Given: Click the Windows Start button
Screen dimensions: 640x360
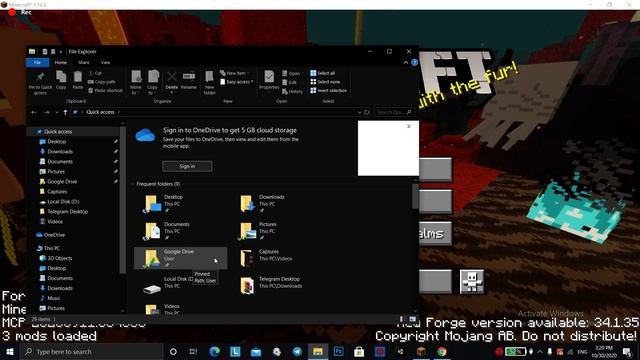Looking at the screenshot, I should 10,351.
